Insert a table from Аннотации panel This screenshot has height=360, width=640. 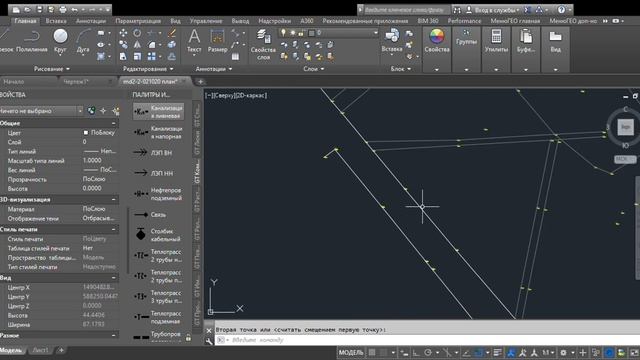click(x=235, y=56)
